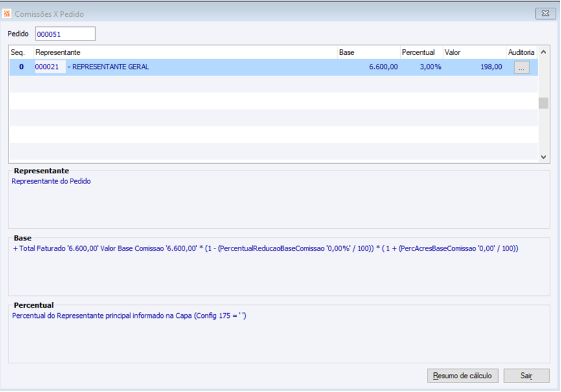Close the Comissões X Pedido window
Screen dimensions: 561x392
point(545,14)
